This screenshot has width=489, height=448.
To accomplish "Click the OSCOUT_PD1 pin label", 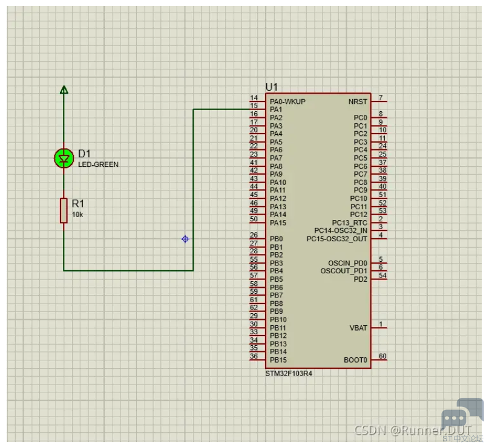I will 344,271.
